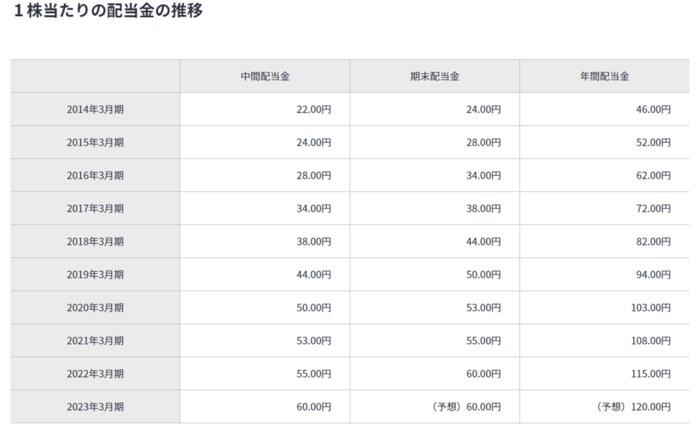Click the 2023年3月期 row label

coord(95,406)
